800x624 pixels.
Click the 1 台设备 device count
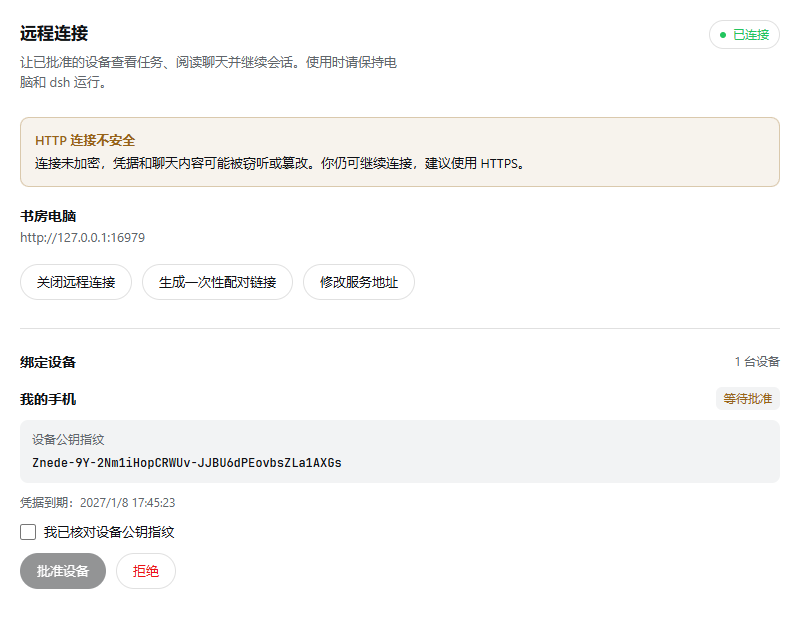tap(757, 362)
